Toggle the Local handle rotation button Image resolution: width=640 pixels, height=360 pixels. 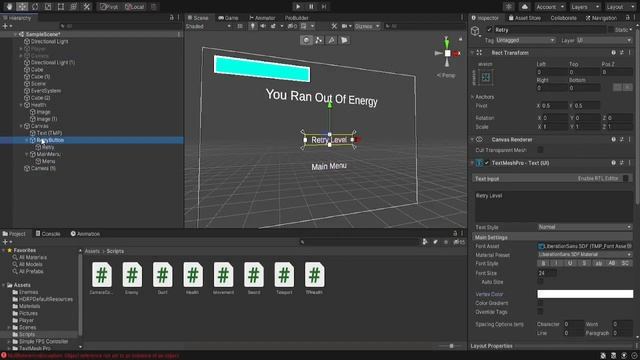coord(135,7)
